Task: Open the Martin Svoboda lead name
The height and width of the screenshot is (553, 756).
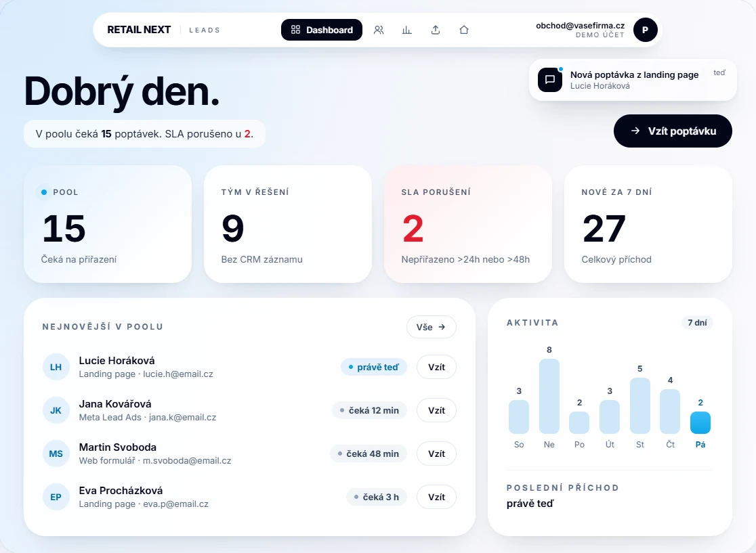Action: pos(118,447)
